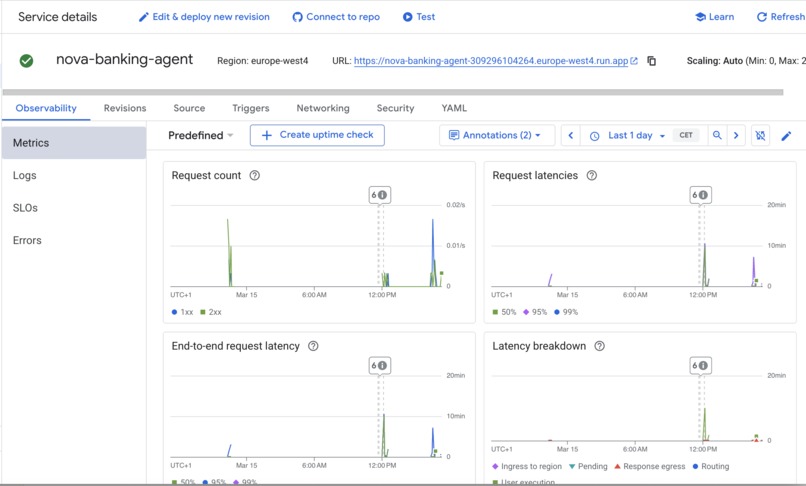Click the Request count chart title

coord(206,175)
